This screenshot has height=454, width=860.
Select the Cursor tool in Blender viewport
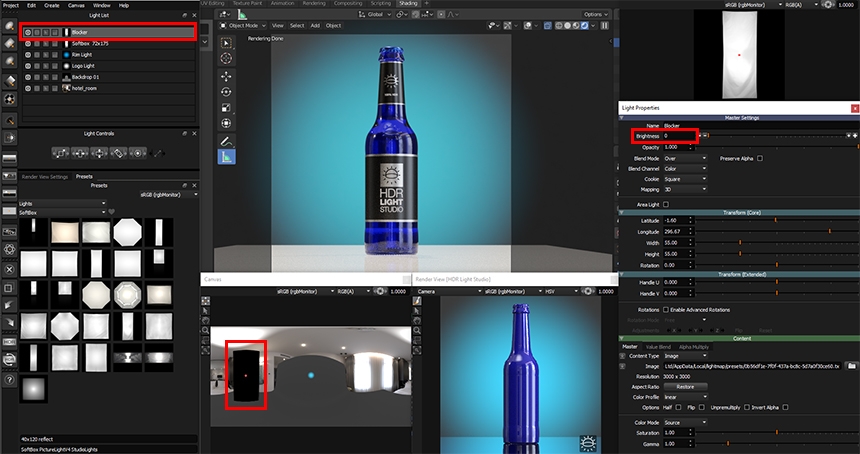coord(226,58)
